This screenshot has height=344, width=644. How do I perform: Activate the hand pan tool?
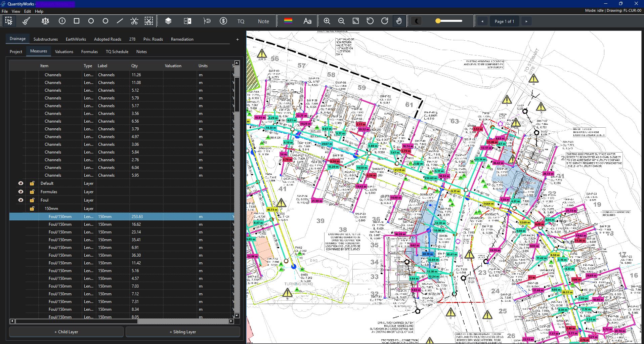coord(399,21)
